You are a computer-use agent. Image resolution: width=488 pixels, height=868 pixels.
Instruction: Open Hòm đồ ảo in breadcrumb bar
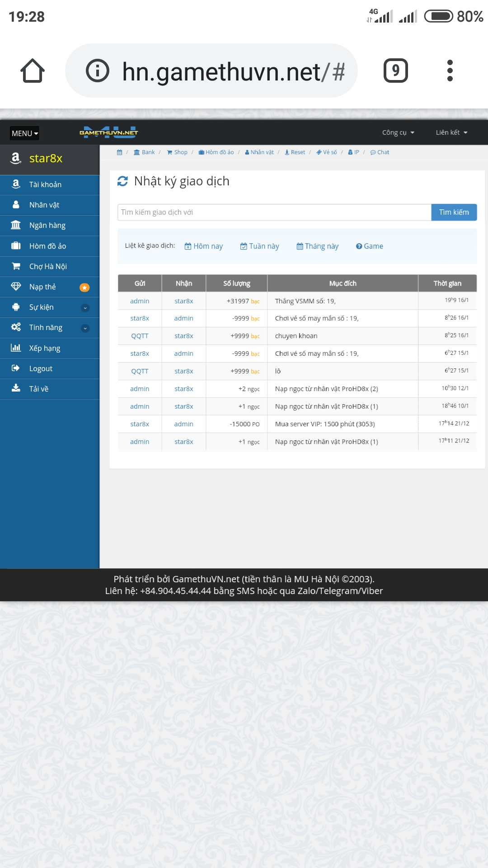pyautogui.click(x=216, y=152)
